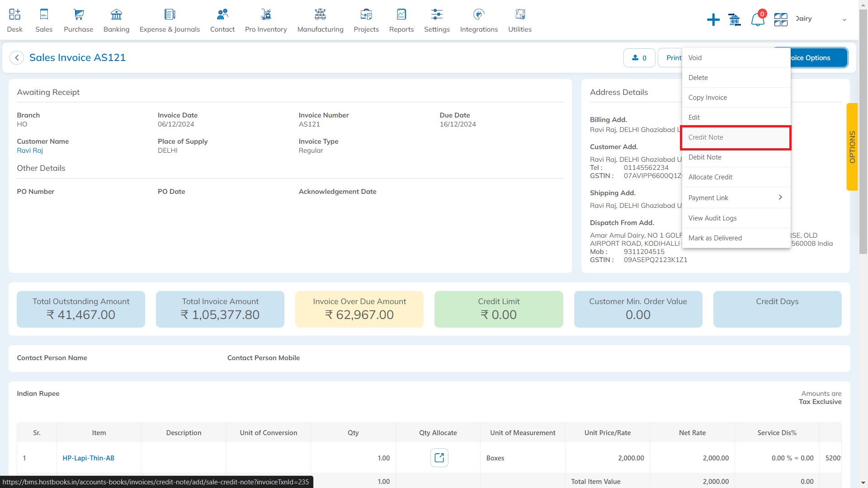This screenshot has width=868, height=488.
Task: Open the dashboard grid icon in header
Action: (781, 19)
